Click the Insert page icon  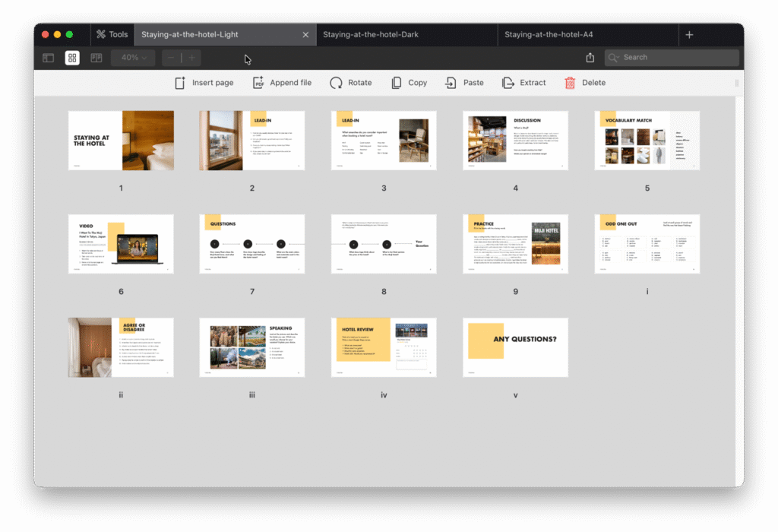click(180, 83)
